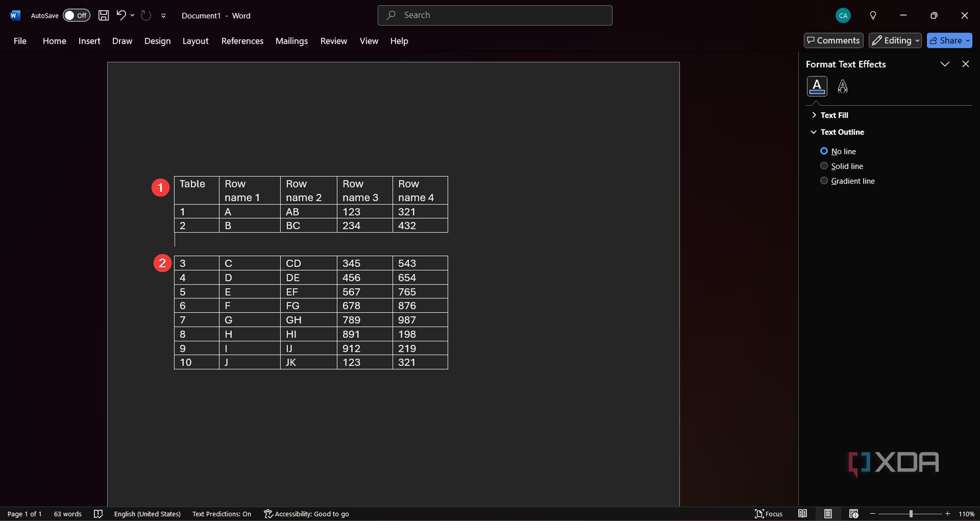Switch to Print Layout view icon
The width and height of the screenshot is (980, 521).
coord(828,514)
